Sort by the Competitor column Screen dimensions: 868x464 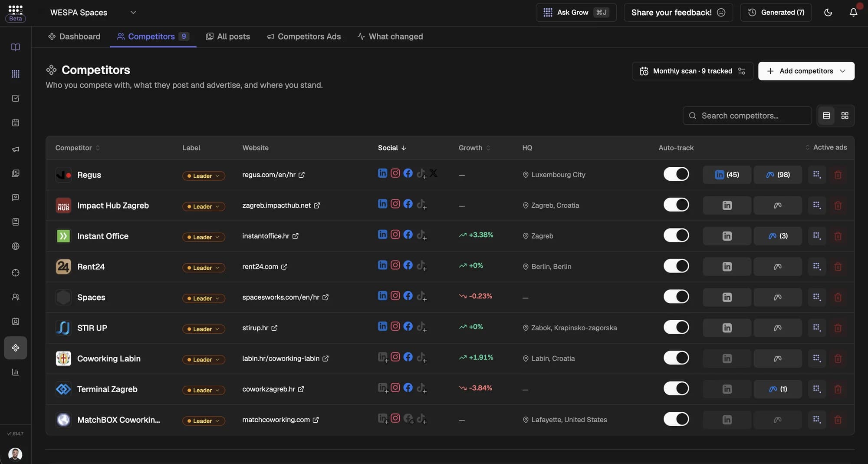77,148
